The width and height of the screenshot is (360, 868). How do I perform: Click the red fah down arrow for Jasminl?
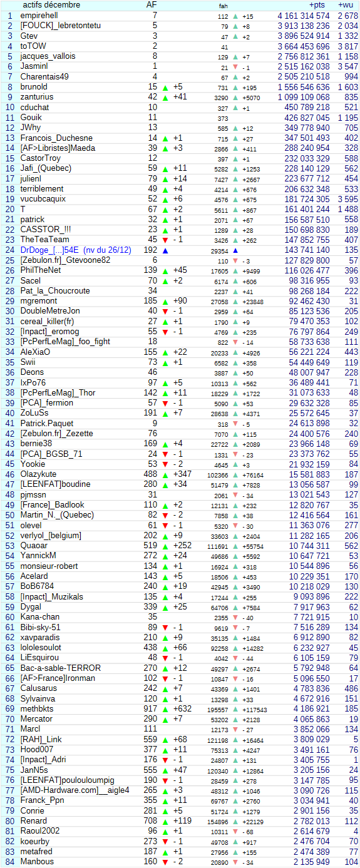coord(235,67)
